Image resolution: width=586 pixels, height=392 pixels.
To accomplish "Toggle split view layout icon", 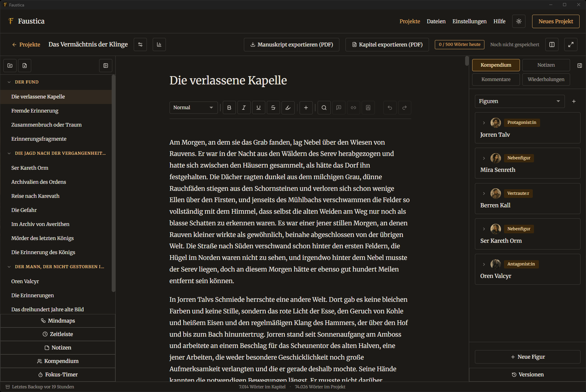I will point(552,45).
